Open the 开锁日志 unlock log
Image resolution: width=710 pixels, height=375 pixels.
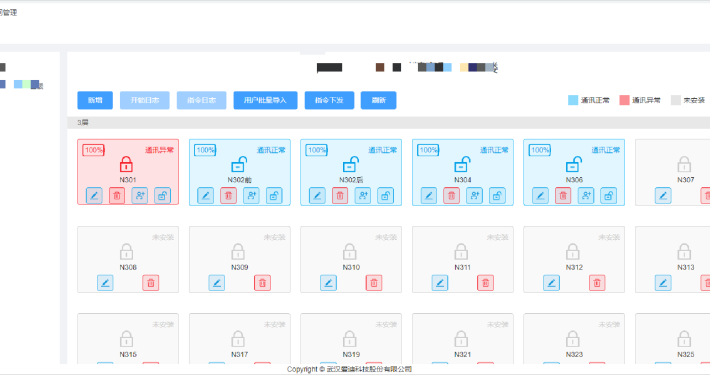[x=145, y=100]
